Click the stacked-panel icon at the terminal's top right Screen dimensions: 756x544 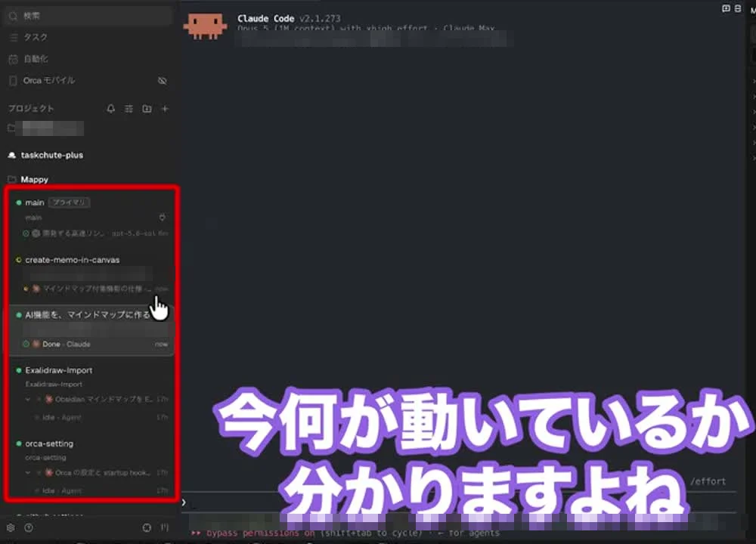tap(738, 8)
